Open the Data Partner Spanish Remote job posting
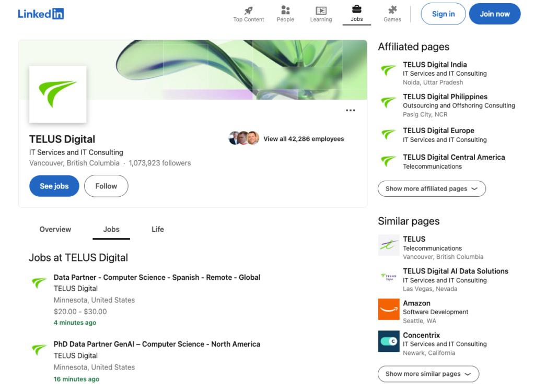 157,277
